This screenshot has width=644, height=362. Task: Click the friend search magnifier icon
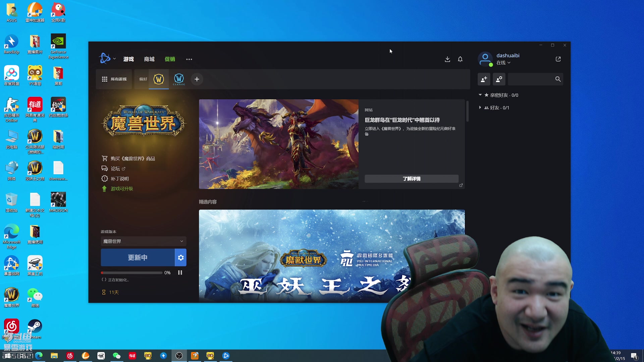coord(558,79)
